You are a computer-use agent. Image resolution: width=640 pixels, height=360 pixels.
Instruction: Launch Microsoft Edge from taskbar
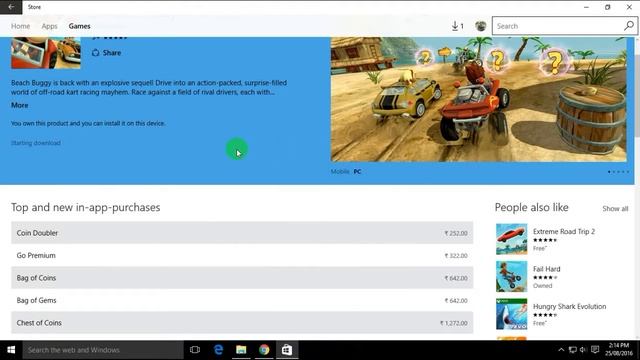tap(218, 350)
